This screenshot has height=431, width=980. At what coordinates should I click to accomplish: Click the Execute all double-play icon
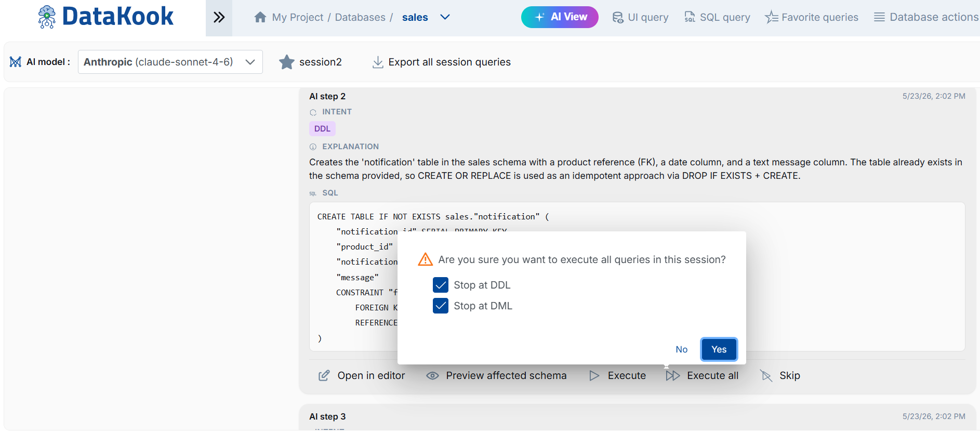point(673,375)
